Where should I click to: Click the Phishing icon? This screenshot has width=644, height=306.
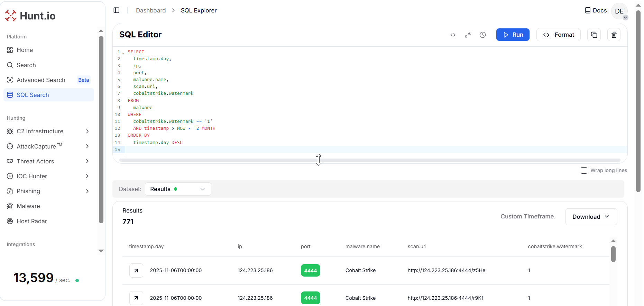10,191
